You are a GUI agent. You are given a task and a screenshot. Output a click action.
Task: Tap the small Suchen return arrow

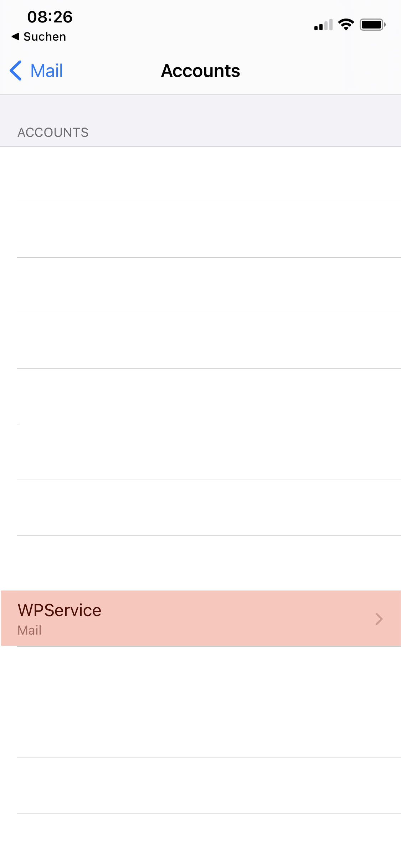[15, 36]
